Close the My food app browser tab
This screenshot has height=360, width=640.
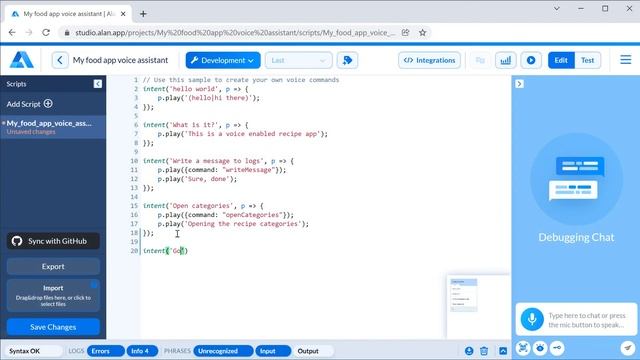tap(123, 14)
